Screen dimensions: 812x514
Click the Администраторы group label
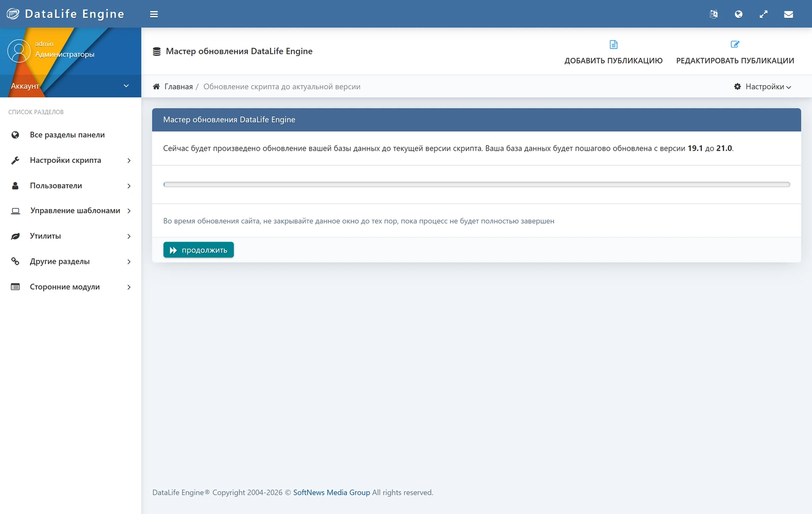click(64, 54)
